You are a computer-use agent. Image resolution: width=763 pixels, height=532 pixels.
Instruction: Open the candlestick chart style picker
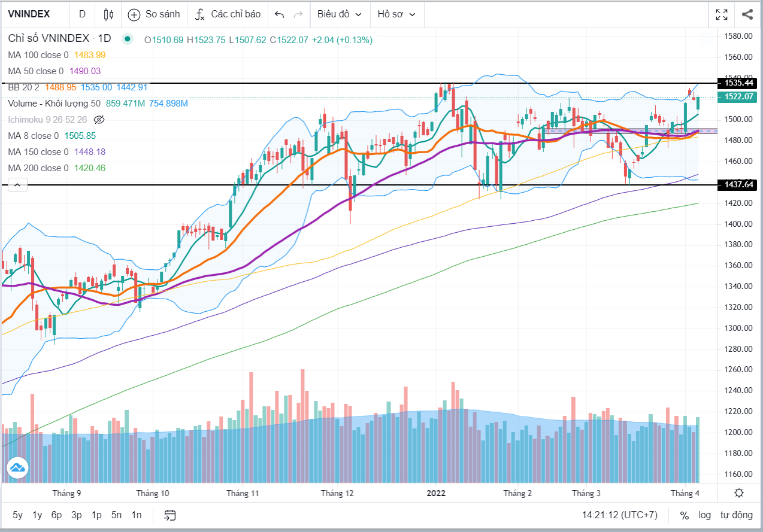click(108, 14)
